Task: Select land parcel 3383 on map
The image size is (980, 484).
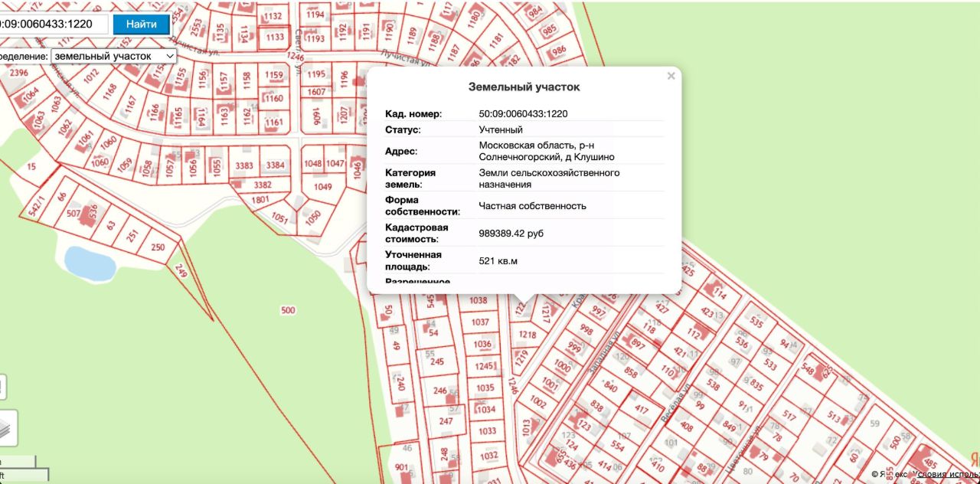Action: point(244,165)
